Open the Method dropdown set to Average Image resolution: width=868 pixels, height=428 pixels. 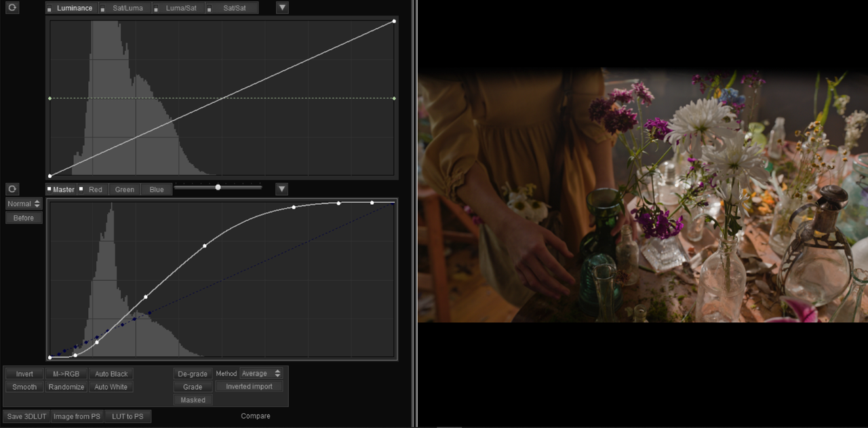click(x=261, y=374)
